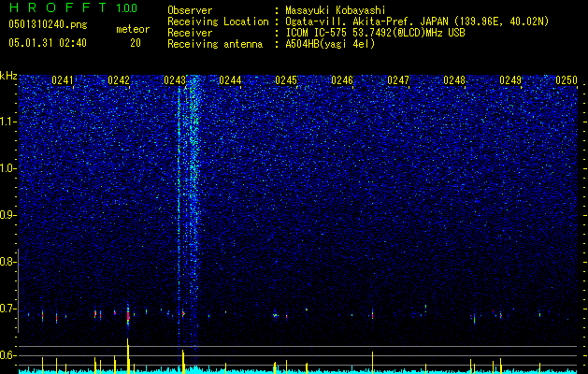Click the red echo blob at 0.7 kHz near 0242

[x=128, y=316]
